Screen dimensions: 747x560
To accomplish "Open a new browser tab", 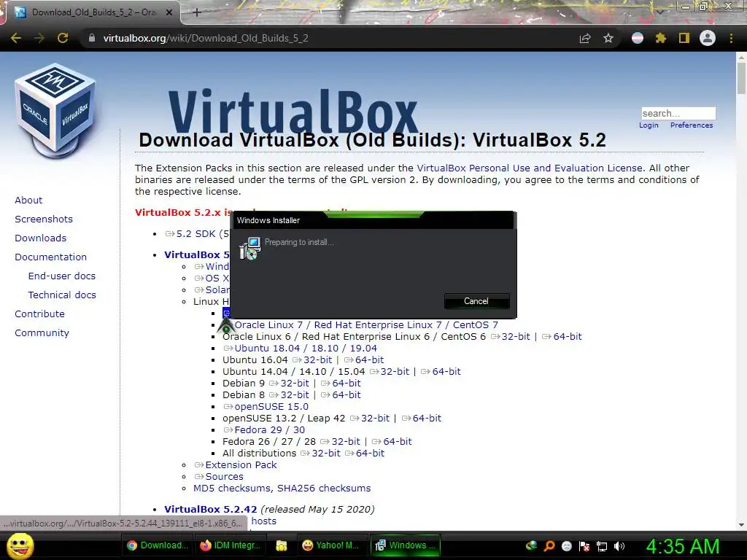I will [197, 12].
